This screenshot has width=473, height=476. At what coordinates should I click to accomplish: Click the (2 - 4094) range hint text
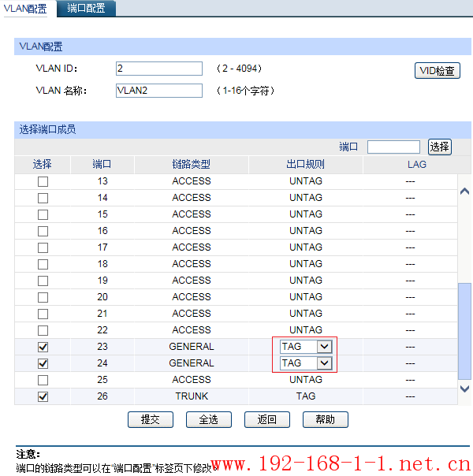[x=239, y=69]
